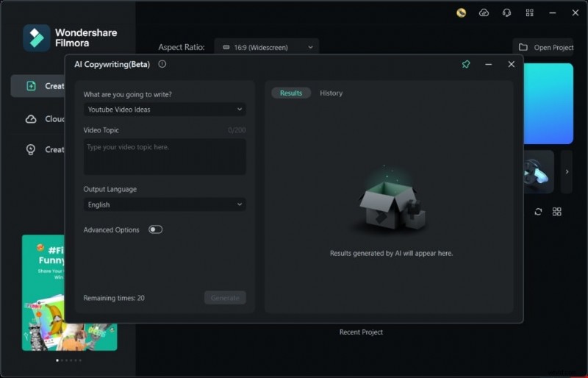The height and width of the screenshot is (378, 588).
Task: Click the headset support icon
Action: [506, 13]
